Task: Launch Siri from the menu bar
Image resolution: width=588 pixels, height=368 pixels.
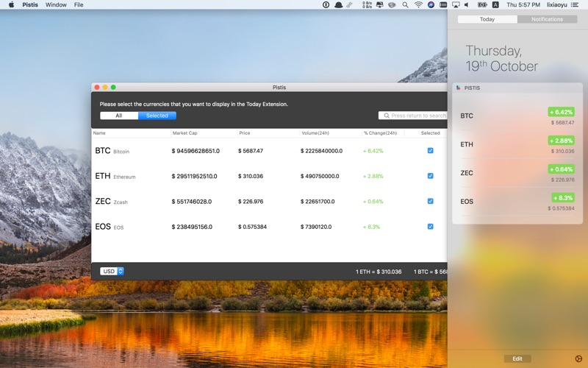Action: (431, 5)
